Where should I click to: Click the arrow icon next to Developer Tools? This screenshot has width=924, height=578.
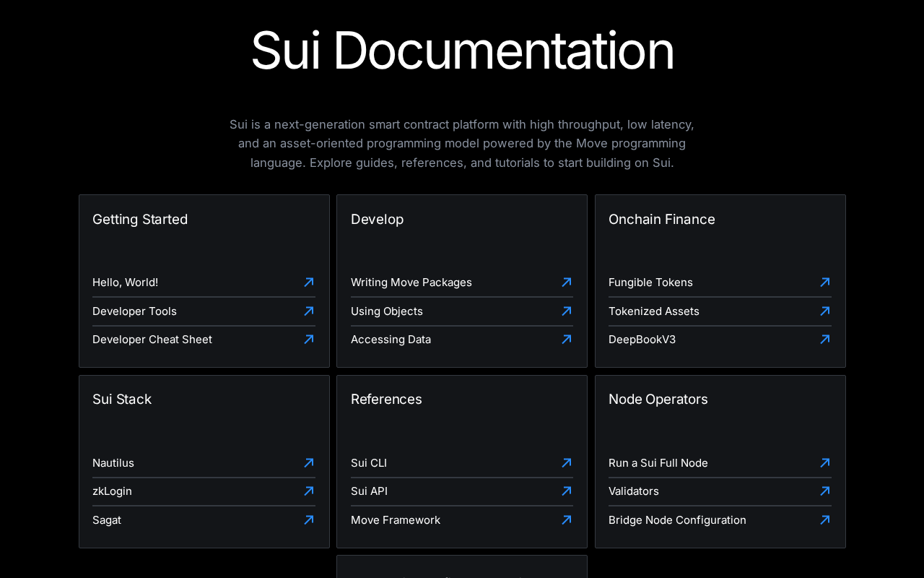pos(309,311)
